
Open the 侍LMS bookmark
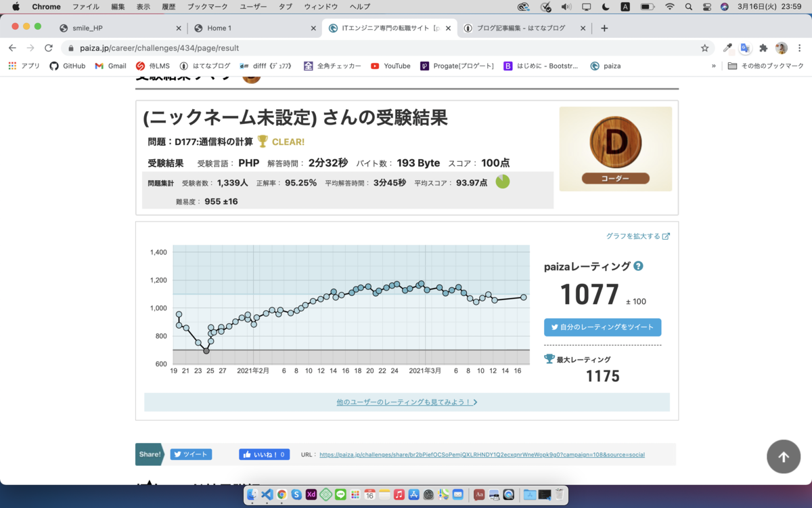(153, 66)
